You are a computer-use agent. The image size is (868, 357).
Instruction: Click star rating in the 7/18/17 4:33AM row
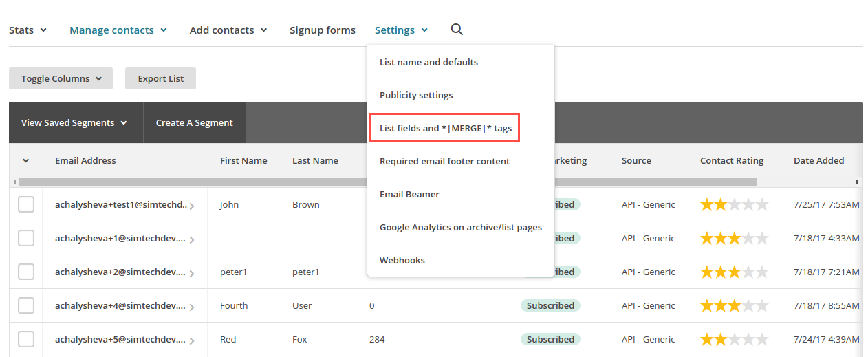click(734, 238)
